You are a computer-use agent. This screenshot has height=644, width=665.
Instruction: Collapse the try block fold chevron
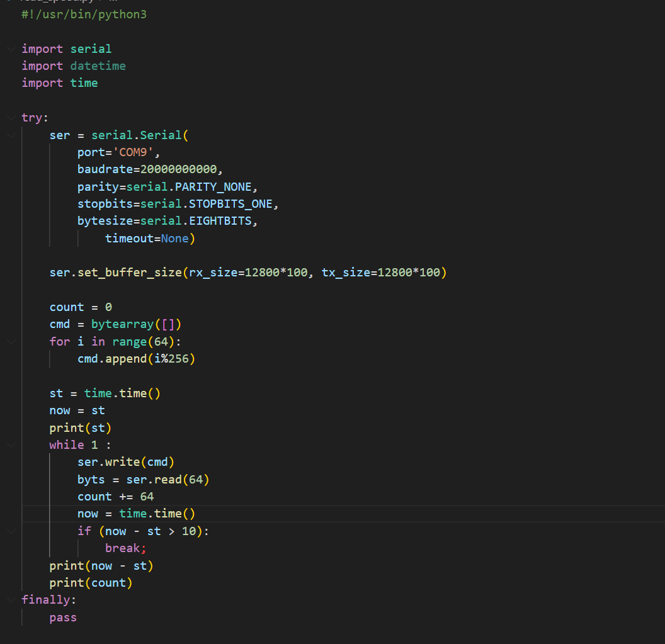click(x=11, y=118)
